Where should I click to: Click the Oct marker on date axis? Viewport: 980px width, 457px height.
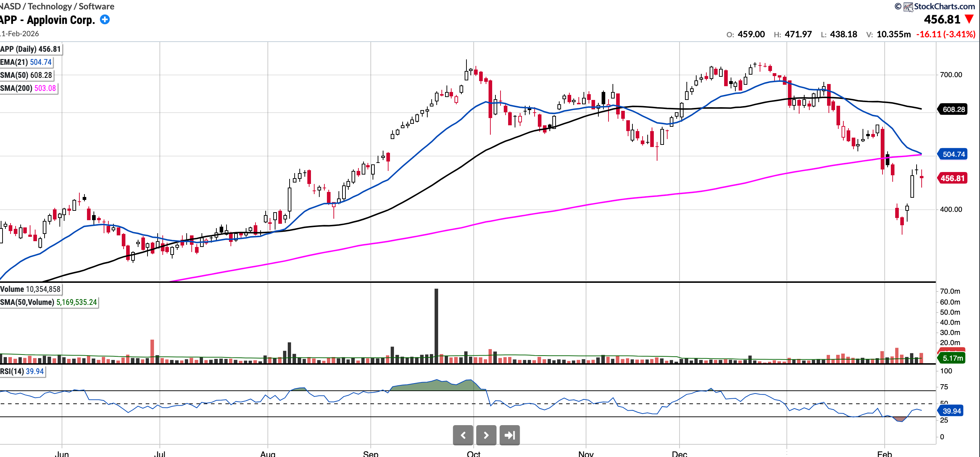pos(473,453)
